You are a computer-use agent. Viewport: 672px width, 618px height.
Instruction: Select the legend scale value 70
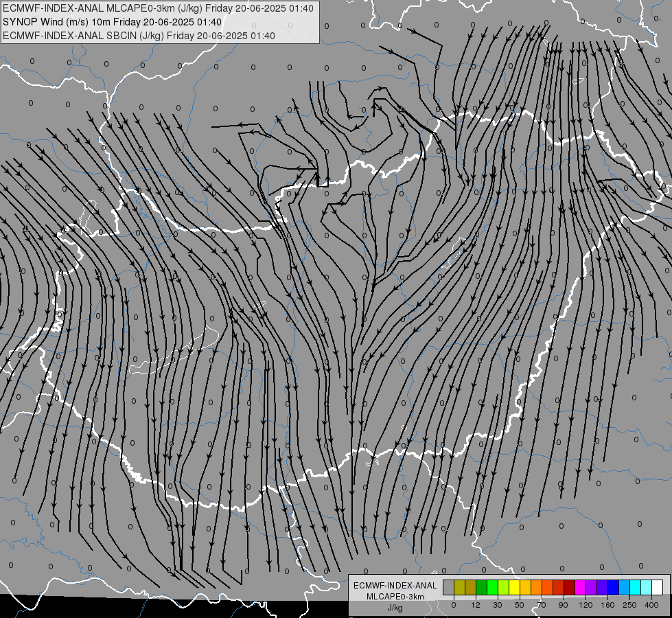542,605
